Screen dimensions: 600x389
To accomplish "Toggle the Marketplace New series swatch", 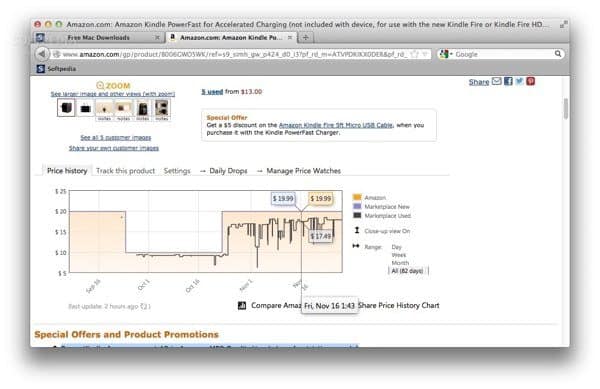I will 357,206.
